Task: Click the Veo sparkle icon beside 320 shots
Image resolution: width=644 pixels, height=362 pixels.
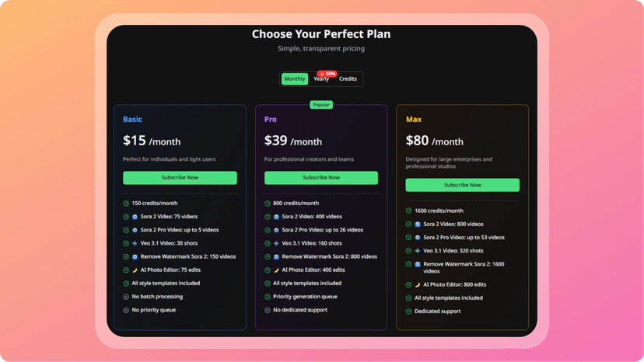Action: (418, 251)
